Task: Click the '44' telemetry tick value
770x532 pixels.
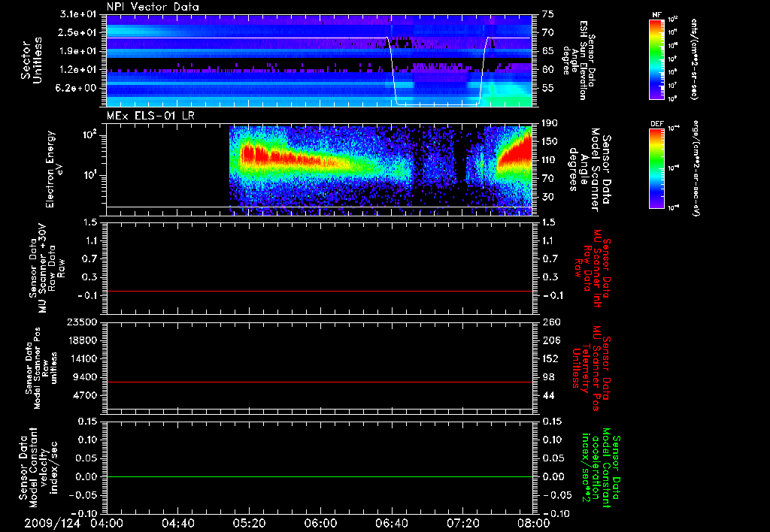Action: (x=547, y=395)
